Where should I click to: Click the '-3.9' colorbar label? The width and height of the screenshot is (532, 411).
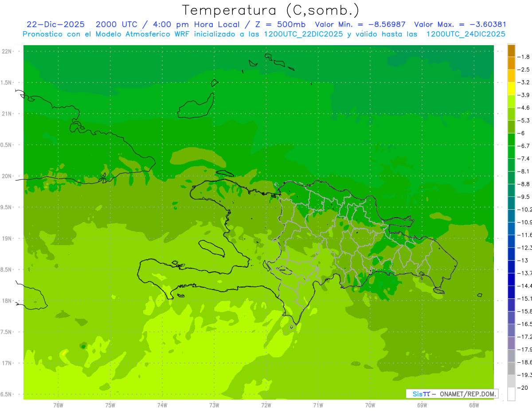pyautogui.click(x=524, y=95)
